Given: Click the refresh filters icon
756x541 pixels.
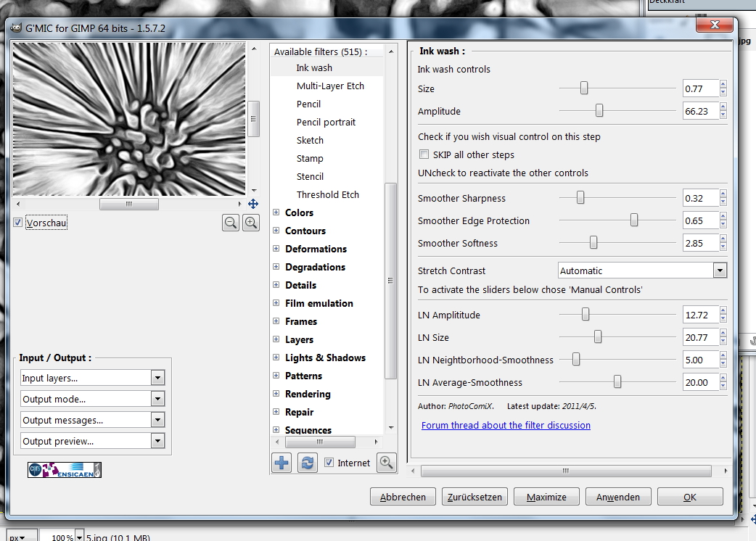Looking at the screenshot, I should (308, 463).
